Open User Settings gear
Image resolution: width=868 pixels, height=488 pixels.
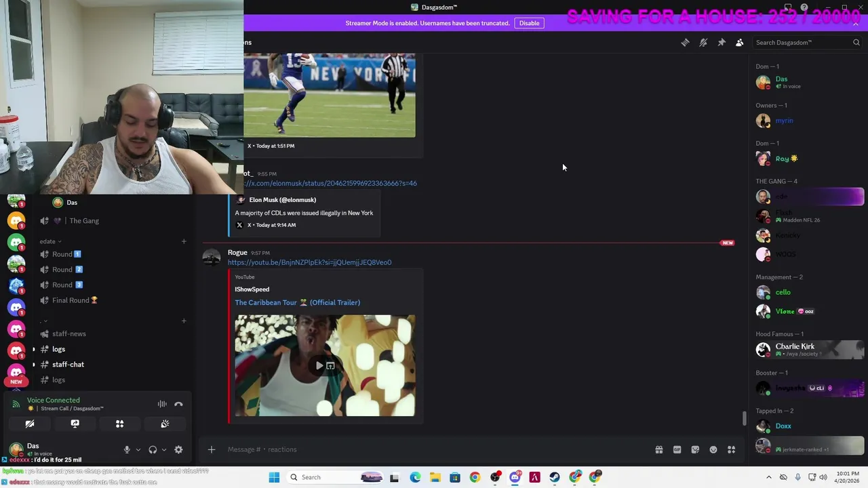tap(178, 449)
